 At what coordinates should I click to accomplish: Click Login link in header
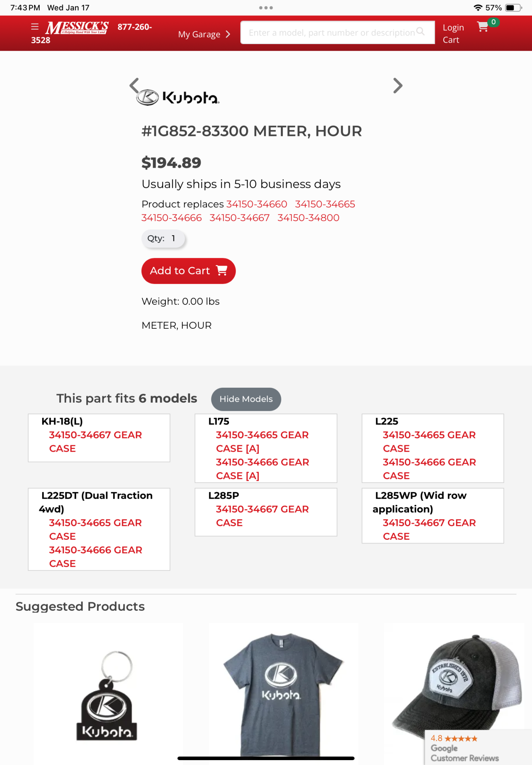click(453, 28)
